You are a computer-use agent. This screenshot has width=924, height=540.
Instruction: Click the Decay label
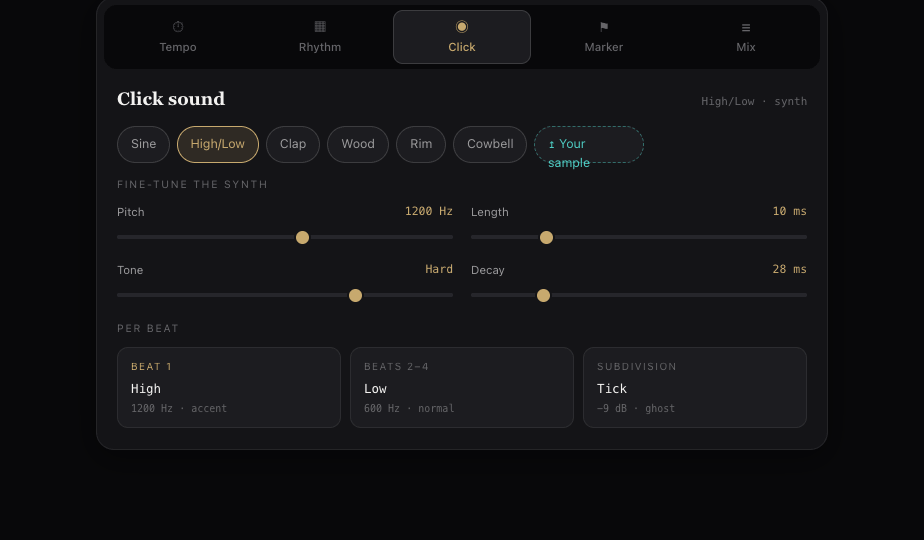tap(488, 270)
